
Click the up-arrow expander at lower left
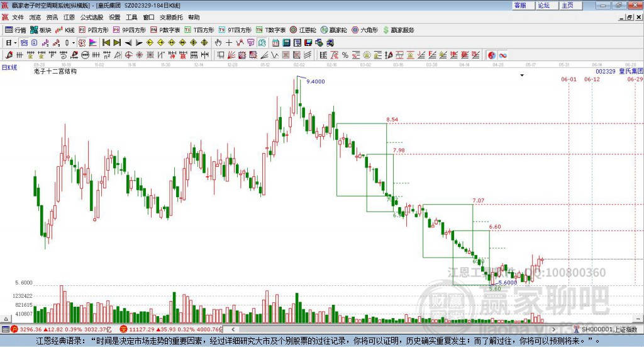(x=6, y=319)
